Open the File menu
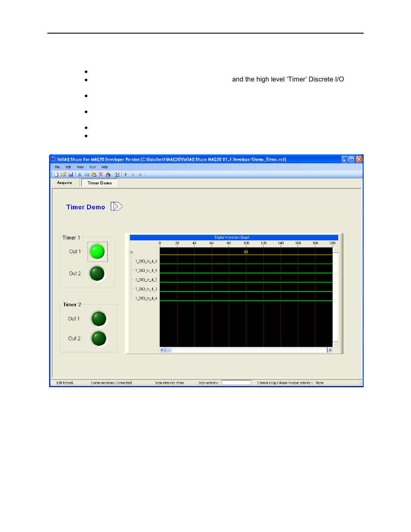The width and height of the screenshot is (411, 532). point(57,167)
